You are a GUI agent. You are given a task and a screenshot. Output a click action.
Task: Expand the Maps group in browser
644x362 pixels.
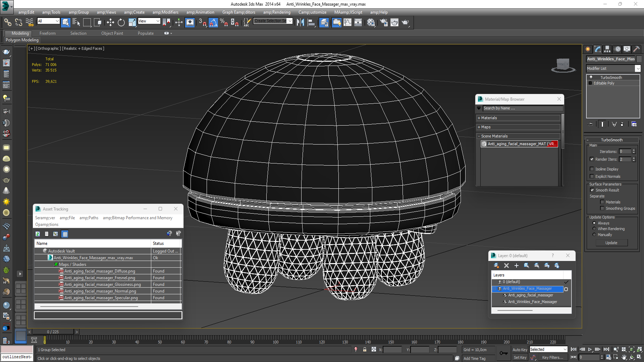pyautogui.click(x=519, y=127)
